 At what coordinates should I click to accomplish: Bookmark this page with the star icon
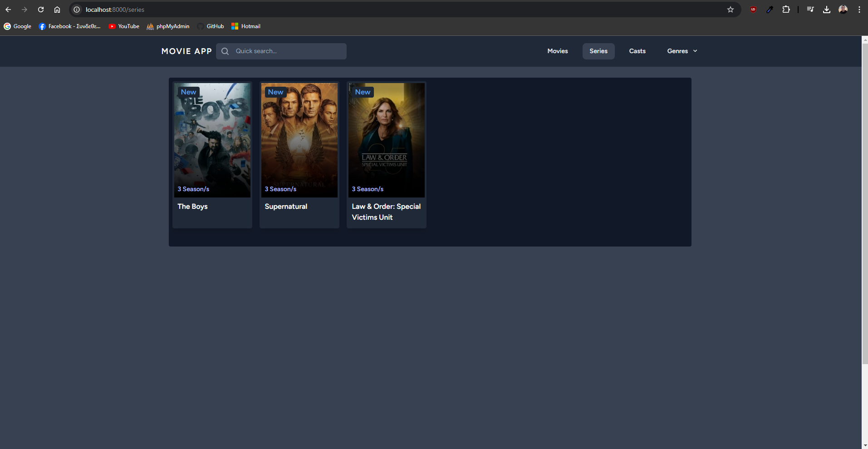click(731, 10)
